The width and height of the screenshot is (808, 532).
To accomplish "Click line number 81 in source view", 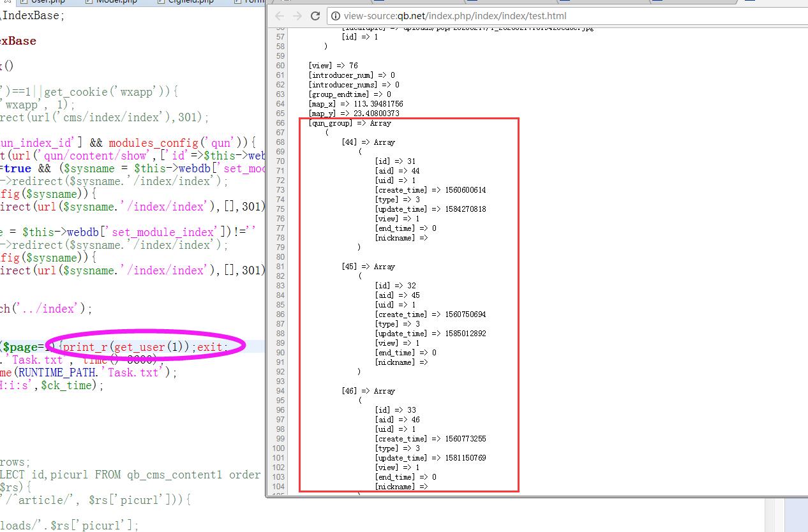I will (280, 267).
